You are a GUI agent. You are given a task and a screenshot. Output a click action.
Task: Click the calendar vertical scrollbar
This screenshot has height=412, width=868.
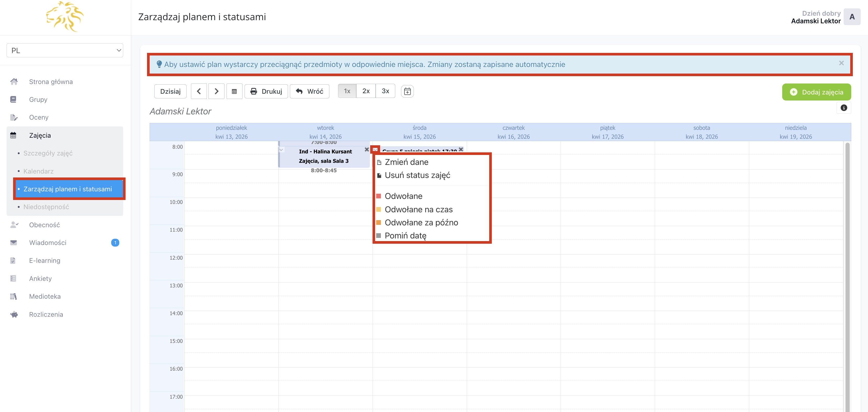click(x=847, y=270)
